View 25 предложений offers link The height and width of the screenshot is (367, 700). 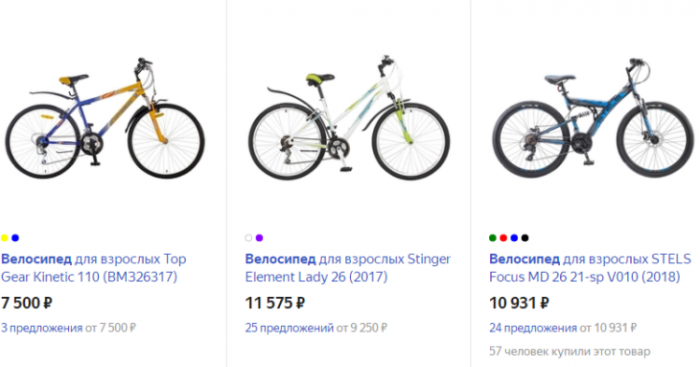pos(289,328)
